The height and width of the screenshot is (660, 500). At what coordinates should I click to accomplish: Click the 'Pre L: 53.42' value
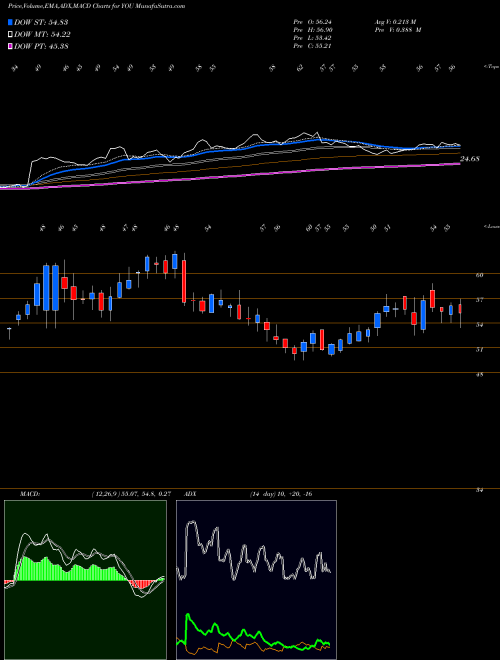point(313,38)
